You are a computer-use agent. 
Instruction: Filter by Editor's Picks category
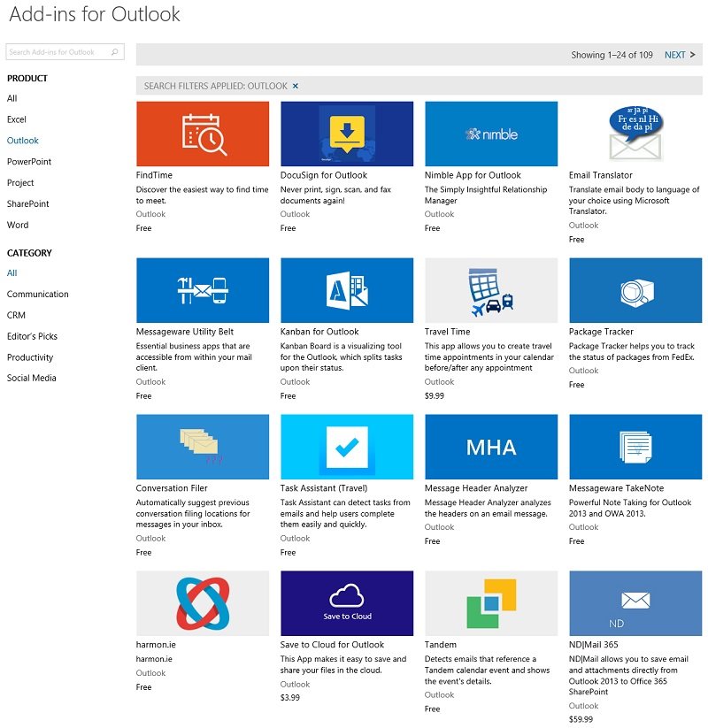[32, 336]
